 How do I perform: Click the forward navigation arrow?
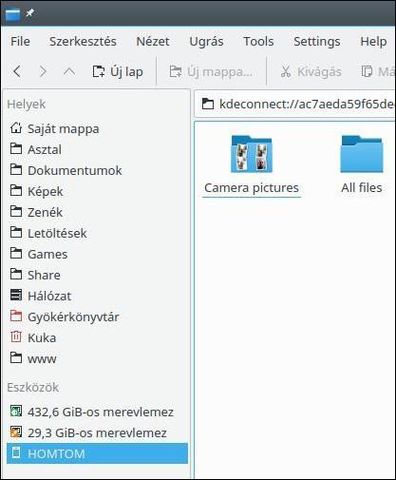[43, 71]
